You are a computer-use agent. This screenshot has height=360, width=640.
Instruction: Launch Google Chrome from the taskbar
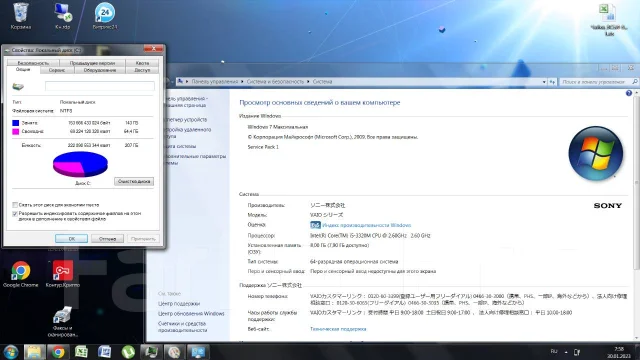(58, 352)
